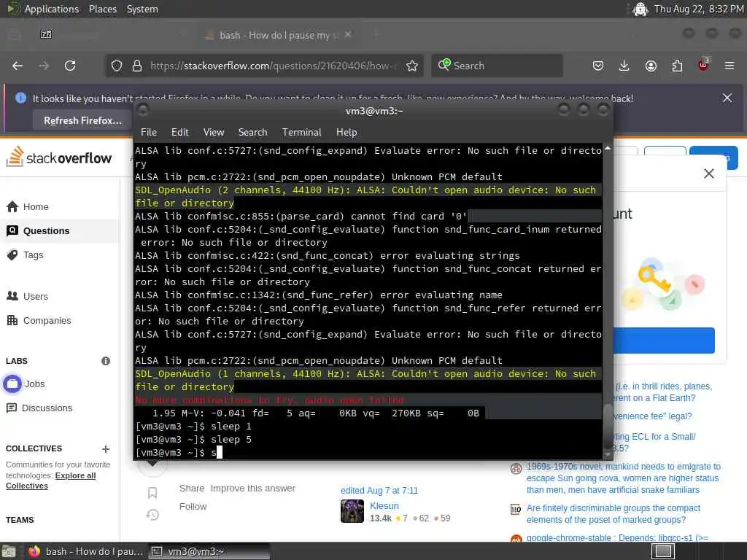Screen dimensions: 747x560
Task: Open terminal View menu
Action: [214, 133]
